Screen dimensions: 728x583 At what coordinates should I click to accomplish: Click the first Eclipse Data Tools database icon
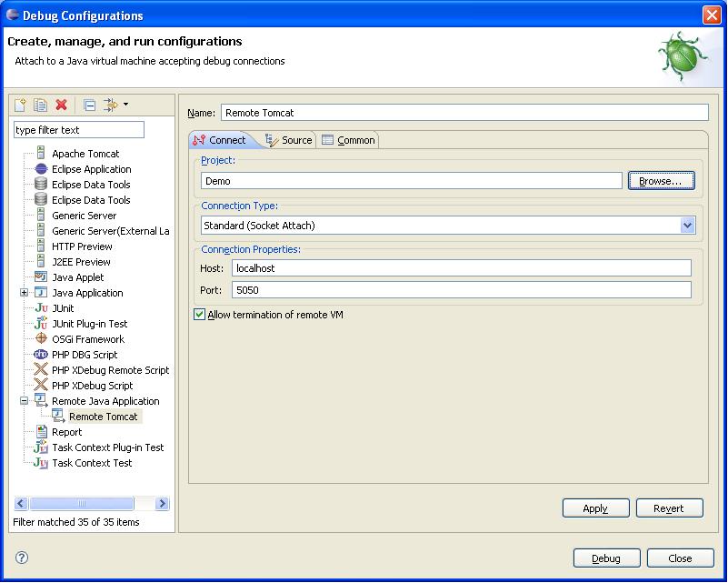[x=41, y=184]
